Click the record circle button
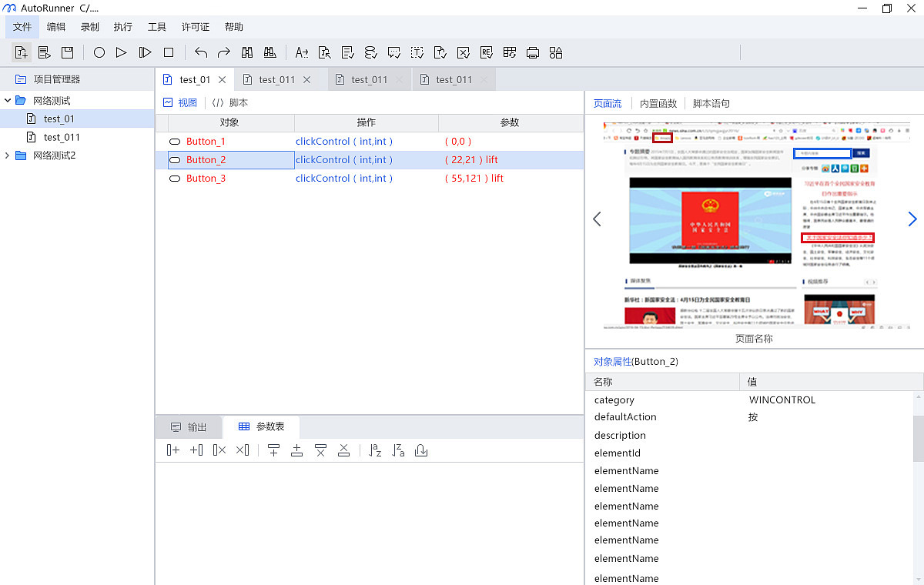Image resolution: width=924 pixels, height=585 pixels. coord(99,52)
